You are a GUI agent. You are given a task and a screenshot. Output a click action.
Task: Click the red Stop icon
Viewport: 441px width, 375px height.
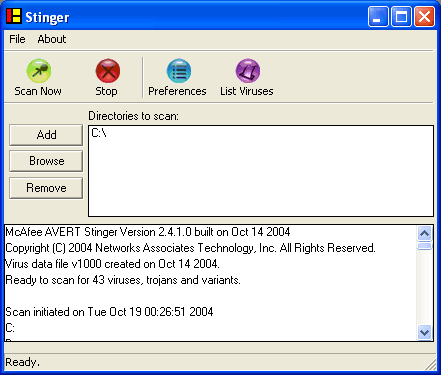tap(108, 71)
